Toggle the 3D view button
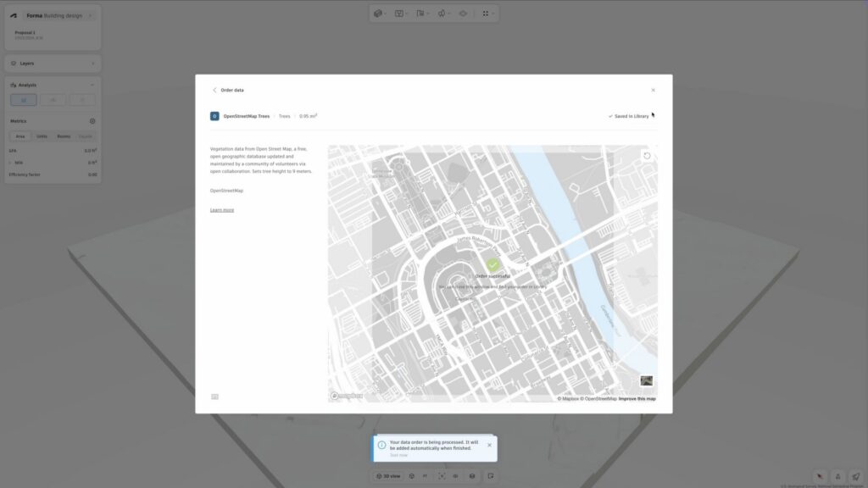 pos(389,476)
